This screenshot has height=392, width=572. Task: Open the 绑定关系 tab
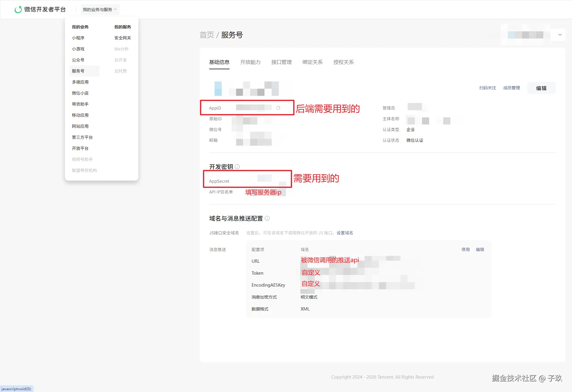(x=312, y=62)
